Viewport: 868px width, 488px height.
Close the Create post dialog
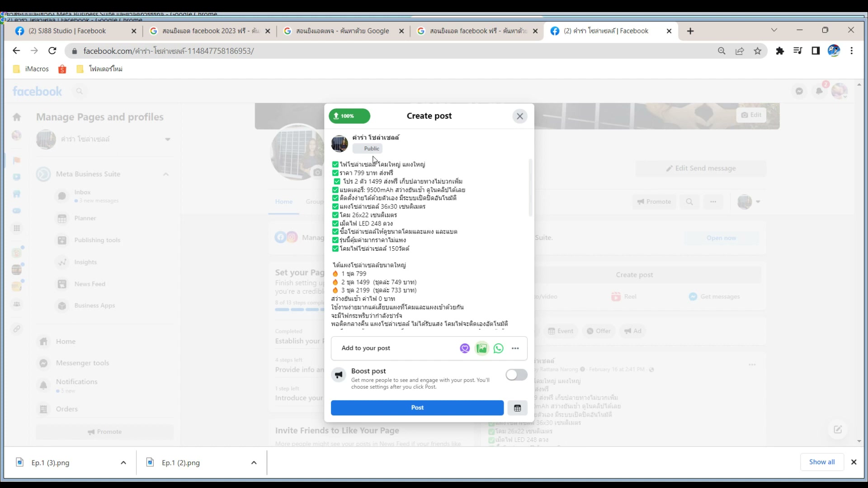(520, 116)
